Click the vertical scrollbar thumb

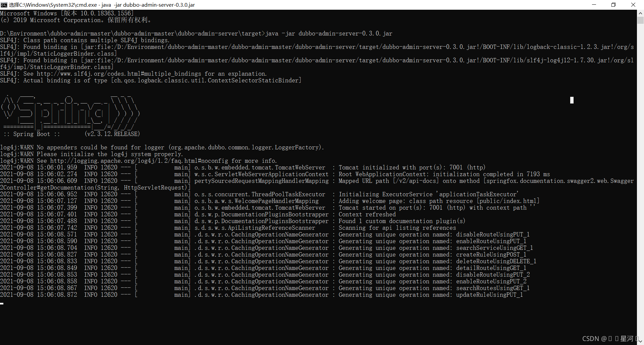(x=640, y=20)
